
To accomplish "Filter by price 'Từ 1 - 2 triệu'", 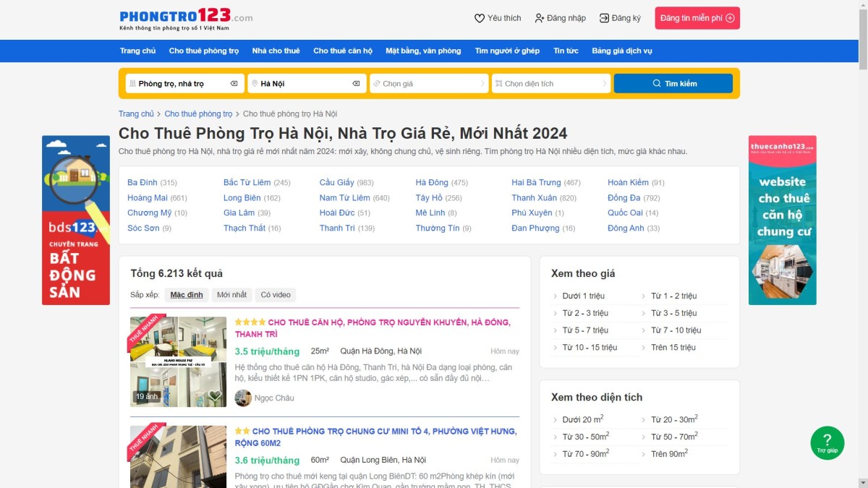I will [674, 296].
